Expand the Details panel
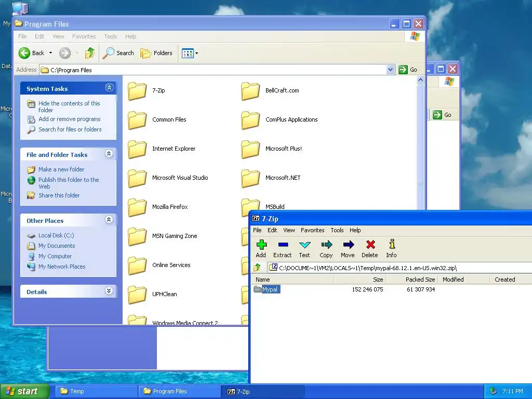 tap(109, 291)
